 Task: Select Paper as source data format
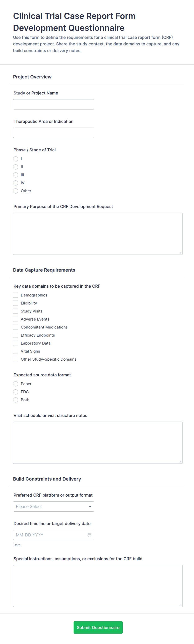coord(15,384)
